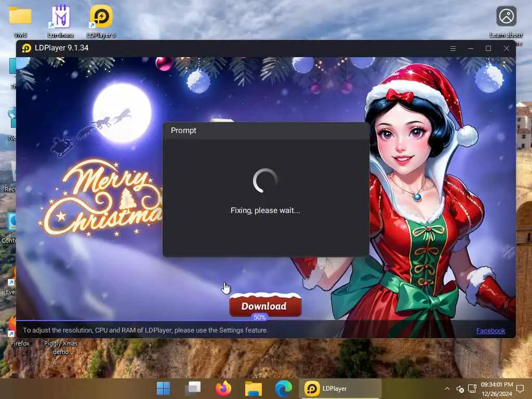
Task: Open File Explorer from the taskbar
Action: (x=254, y=389)
